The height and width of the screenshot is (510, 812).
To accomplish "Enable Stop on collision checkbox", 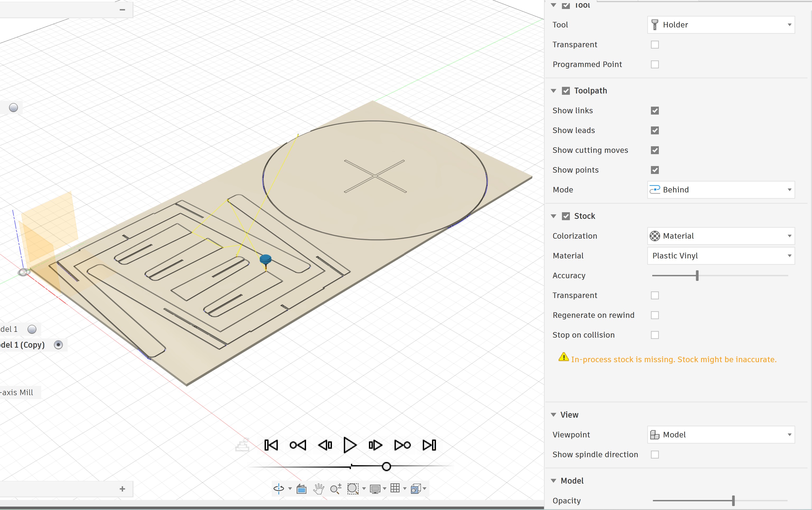I will [655, 335].
